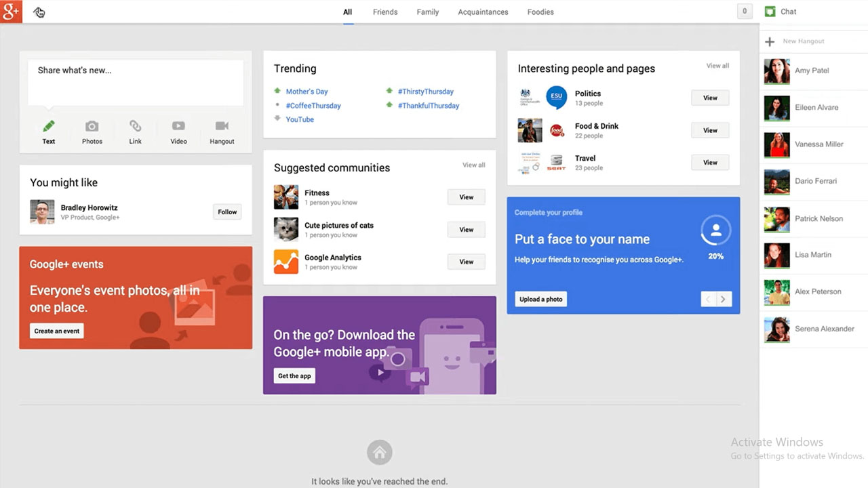Click Bradley Horowitz's profile photo

(42, 211)
